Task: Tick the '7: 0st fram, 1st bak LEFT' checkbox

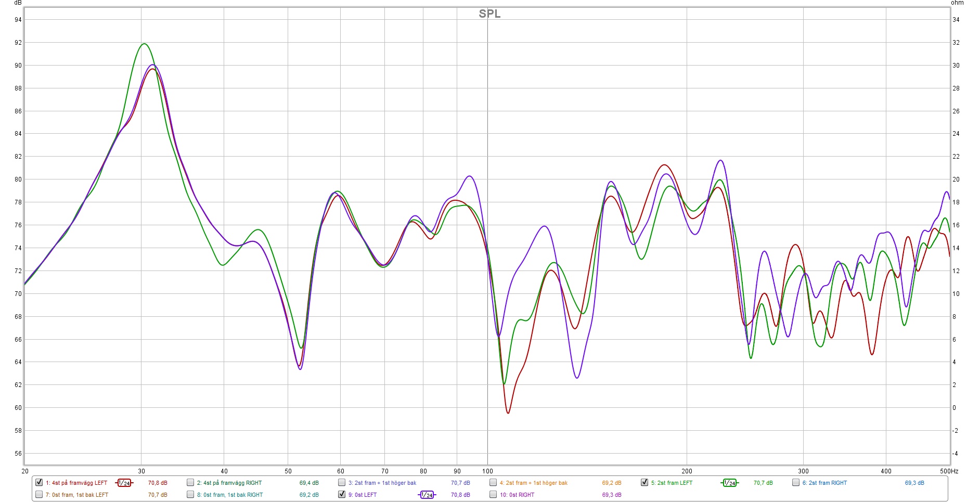Action: click(x=39, y=494)
